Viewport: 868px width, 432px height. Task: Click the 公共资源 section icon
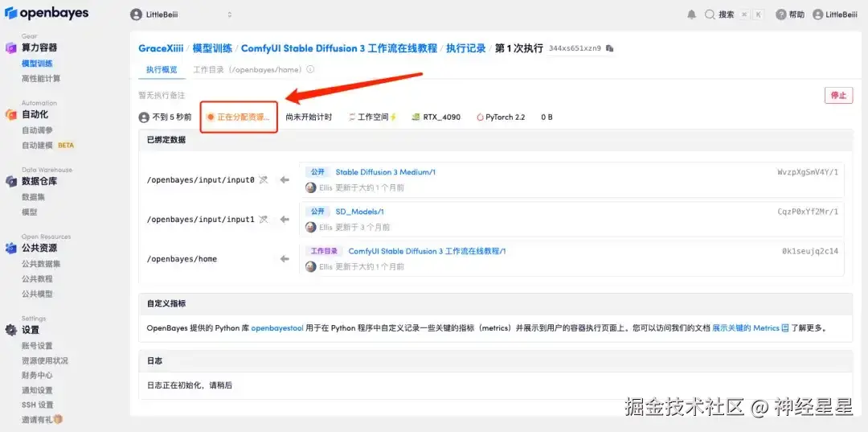(x=11, y=248)
